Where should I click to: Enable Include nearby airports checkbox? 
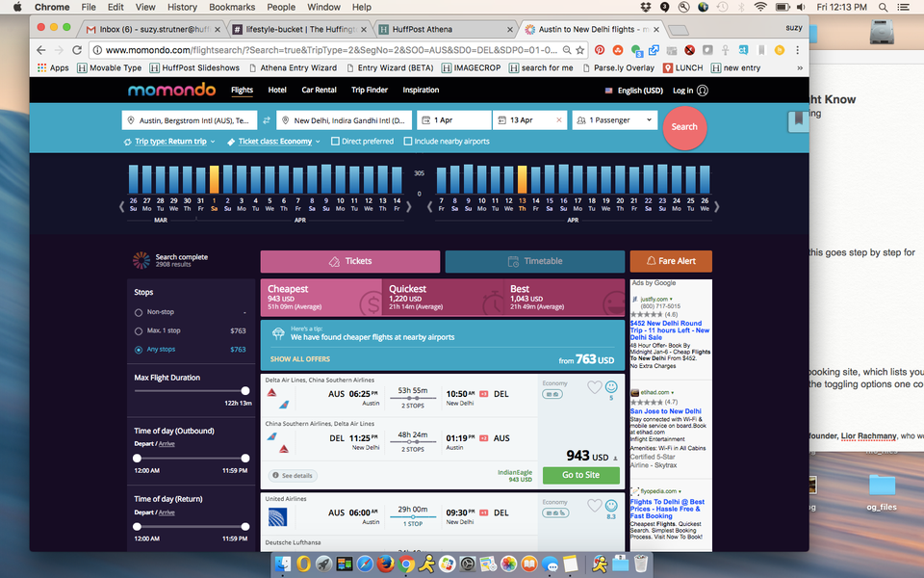408,142
